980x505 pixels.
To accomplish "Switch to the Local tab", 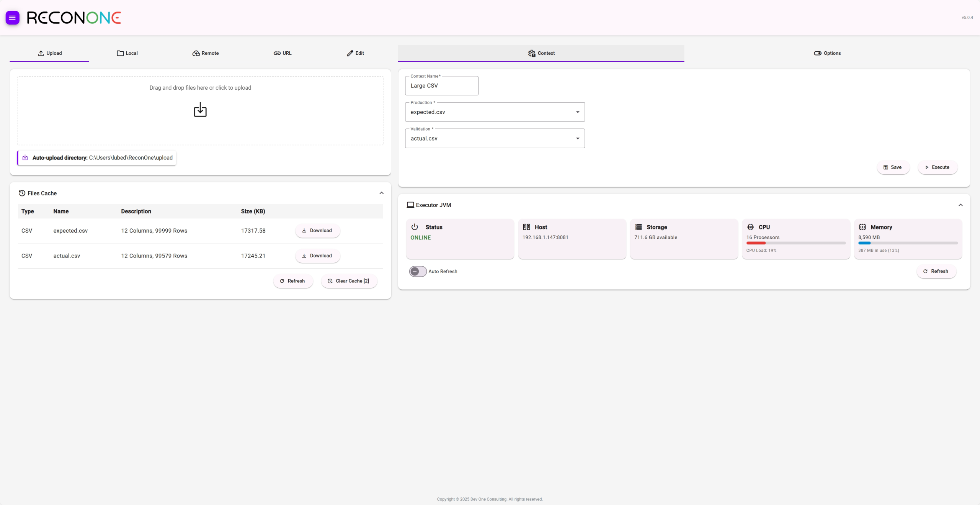I will 127,53.
